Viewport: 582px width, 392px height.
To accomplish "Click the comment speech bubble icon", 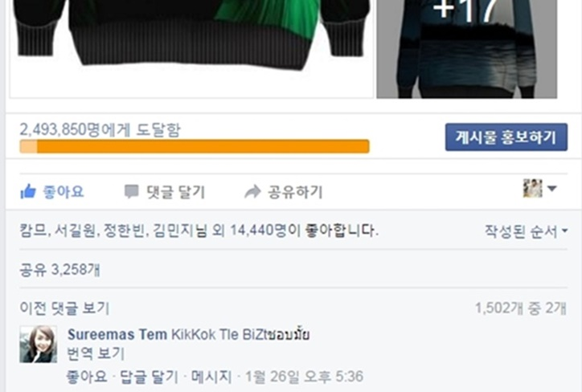I will (131, 192).
